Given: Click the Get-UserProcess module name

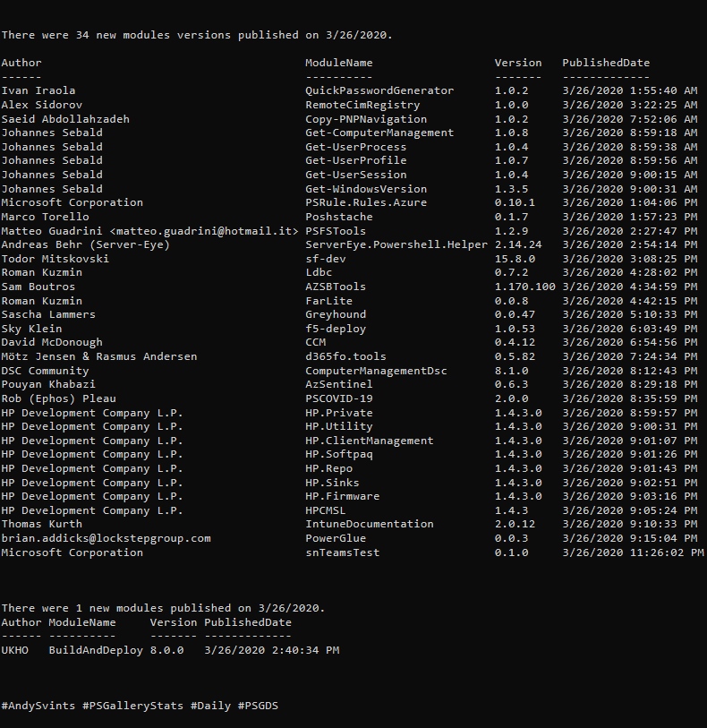Looking at the screenshot, I should click(356, 147).
